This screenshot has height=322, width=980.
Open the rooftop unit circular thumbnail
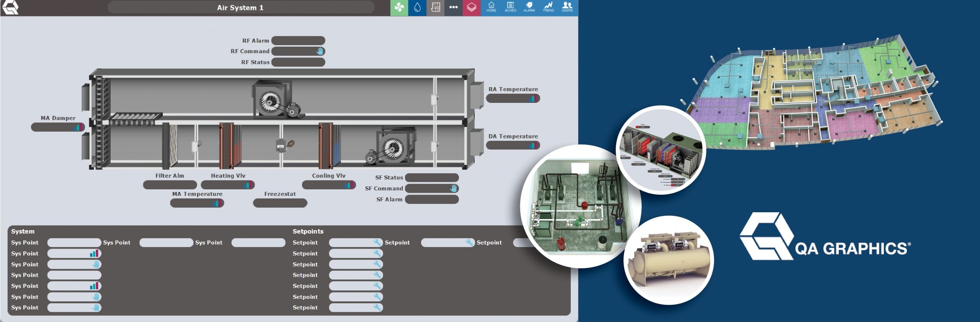(661, 150)
